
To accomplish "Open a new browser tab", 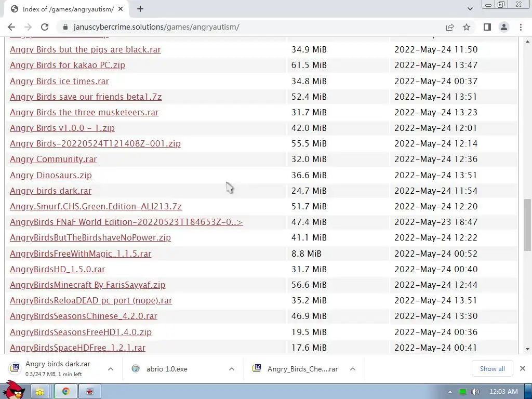I will click(140, 9).
